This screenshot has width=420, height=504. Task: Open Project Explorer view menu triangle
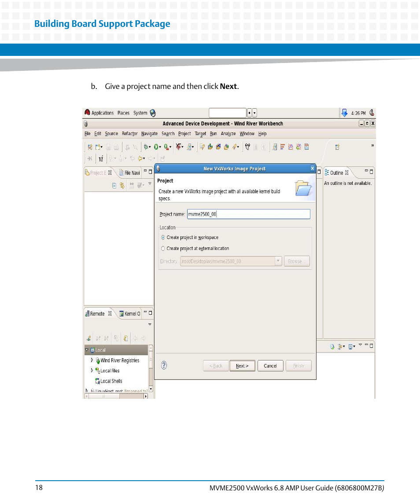(x=150, y=184)
